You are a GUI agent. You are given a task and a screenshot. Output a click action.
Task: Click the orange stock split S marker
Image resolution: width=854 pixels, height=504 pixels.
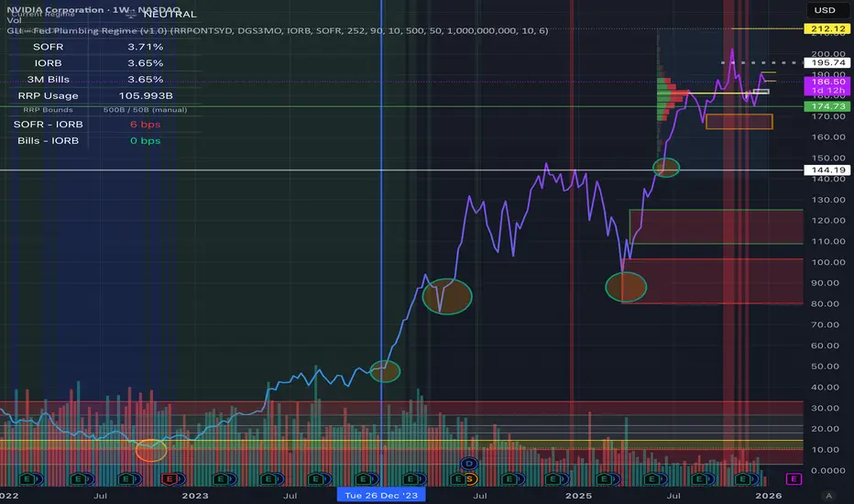(469, 479)
